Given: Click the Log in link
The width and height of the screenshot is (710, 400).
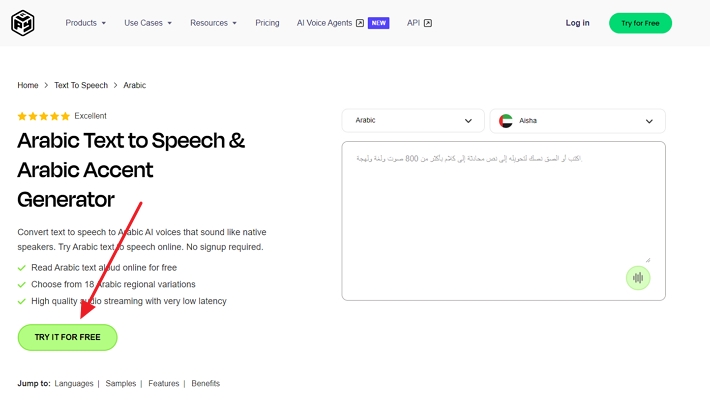Looking at the screenshot, I should click(577, 23).
